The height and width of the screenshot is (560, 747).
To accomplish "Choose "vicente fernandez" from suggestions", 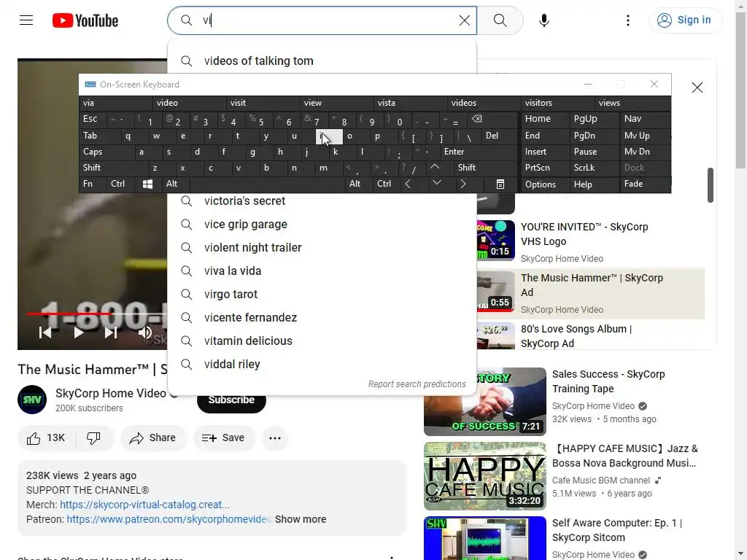I will (322, 318).
